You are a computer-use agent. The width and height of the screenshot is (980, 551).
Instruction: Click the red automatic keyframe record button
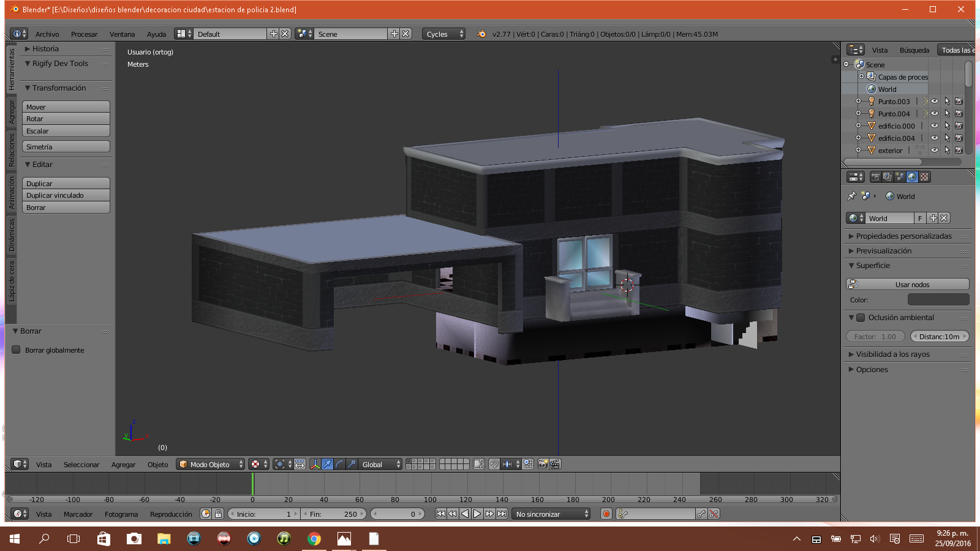[x=606, y=514]
